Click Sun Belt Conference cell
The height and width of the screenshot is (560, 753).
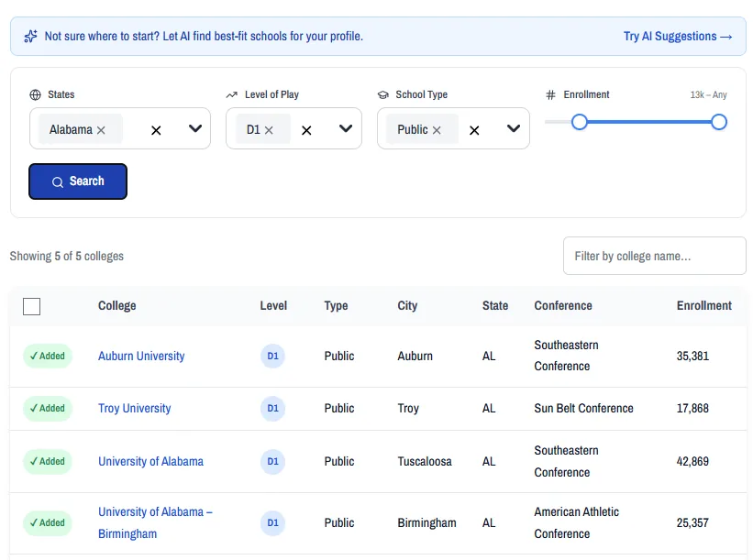(x=584, y=409)
